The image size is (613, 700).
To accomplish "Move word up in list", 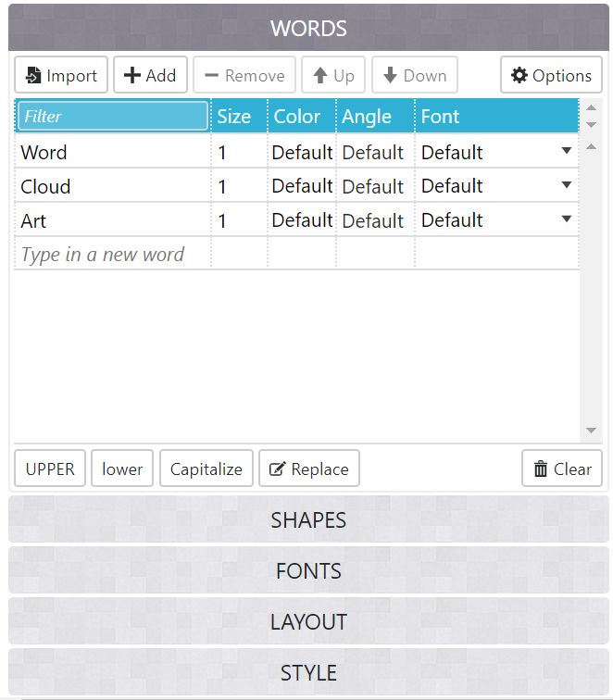I will (x=333, y=75).
